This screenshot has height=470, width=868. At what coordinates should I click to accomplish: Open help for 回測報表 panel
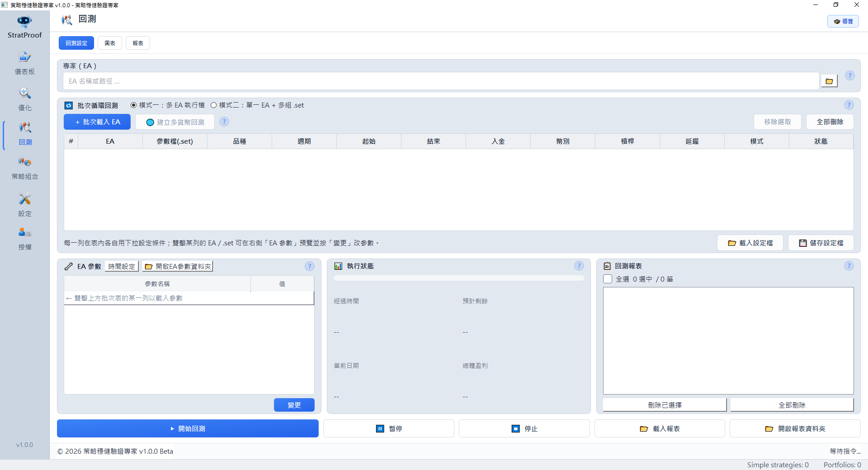[849, 266]
